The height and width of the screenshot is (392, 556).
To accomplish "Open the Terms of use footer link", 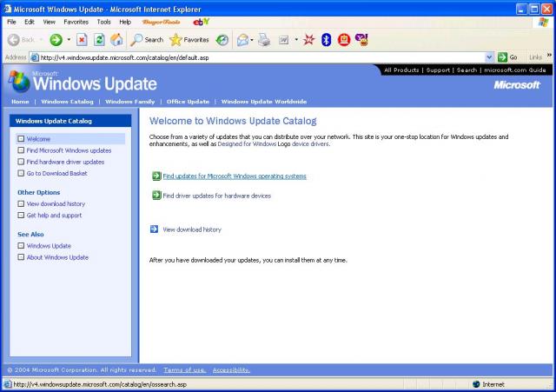I will tap(184, 370).
